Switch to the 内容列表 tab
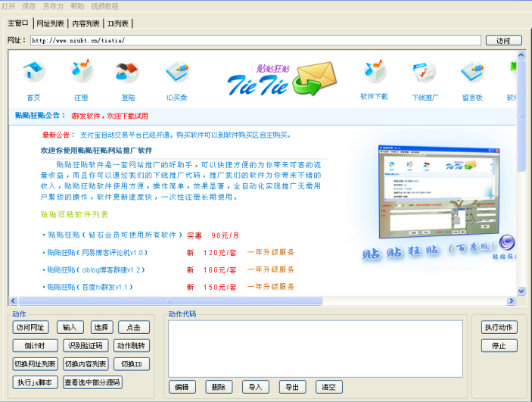The height and width of the screenshot is (402, 532). point(87,24)
